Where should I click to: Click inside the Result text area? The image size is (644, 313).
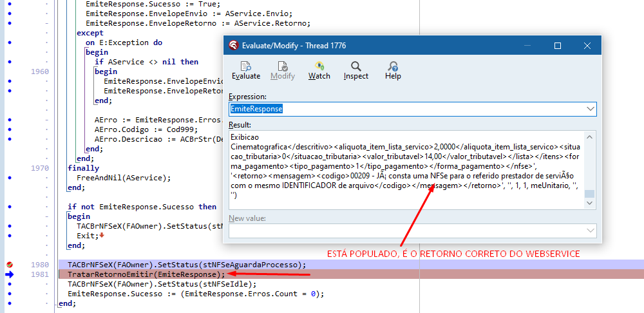point(406,170)
